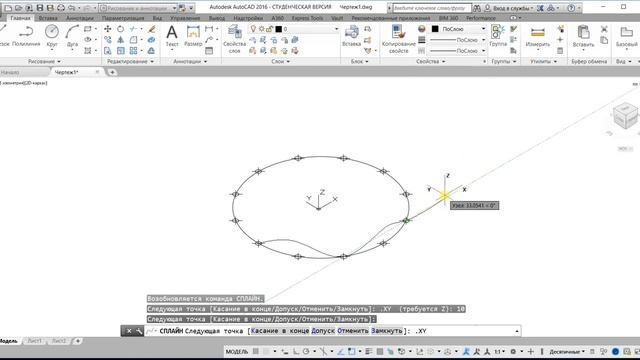Click Match Properties (Копирование свойств)
The width and height of the screenshot is (640, 360).
[x=398, y=39]
